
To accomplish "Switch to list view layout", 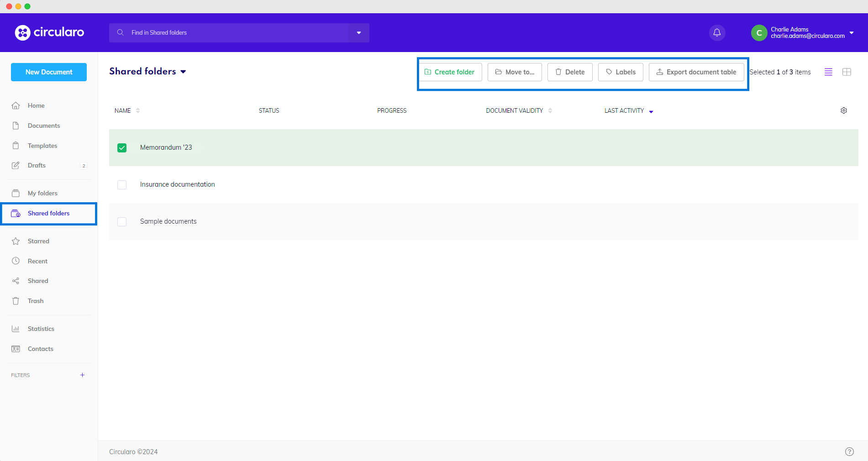I will [x=828, y=72].
